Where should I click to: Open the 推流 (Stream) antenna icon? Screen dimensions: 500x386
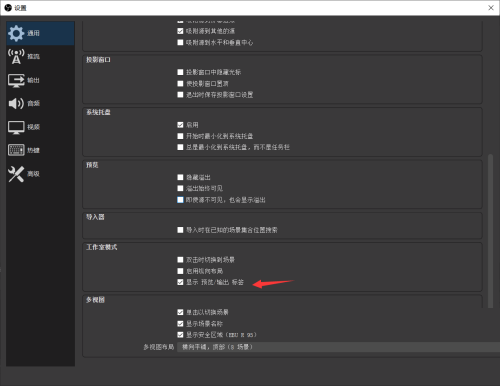[16, 56]
